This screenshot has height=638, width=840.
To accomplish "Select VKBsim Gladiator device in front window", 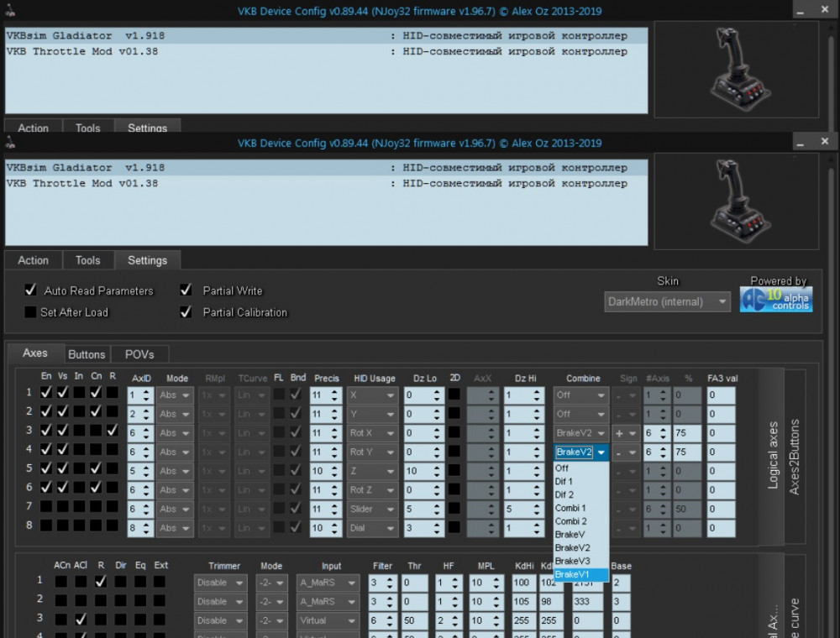I will click(326, 168).
